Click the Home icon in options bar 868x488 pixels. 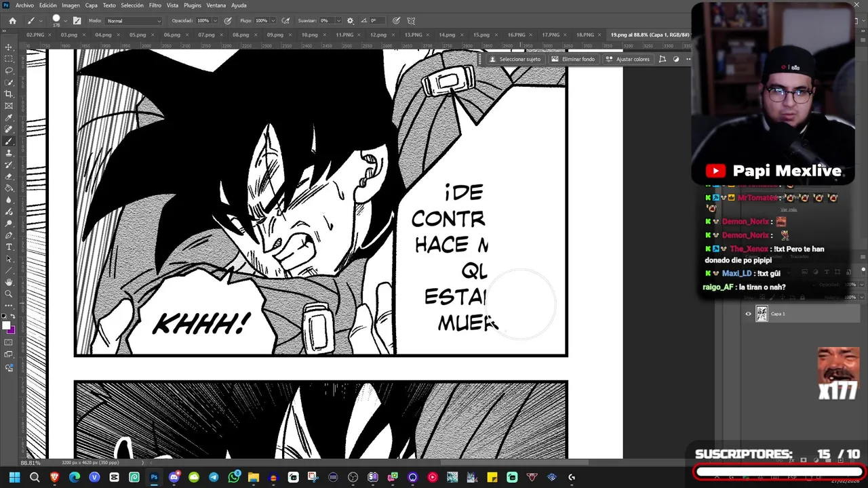(x=12, y=20)
